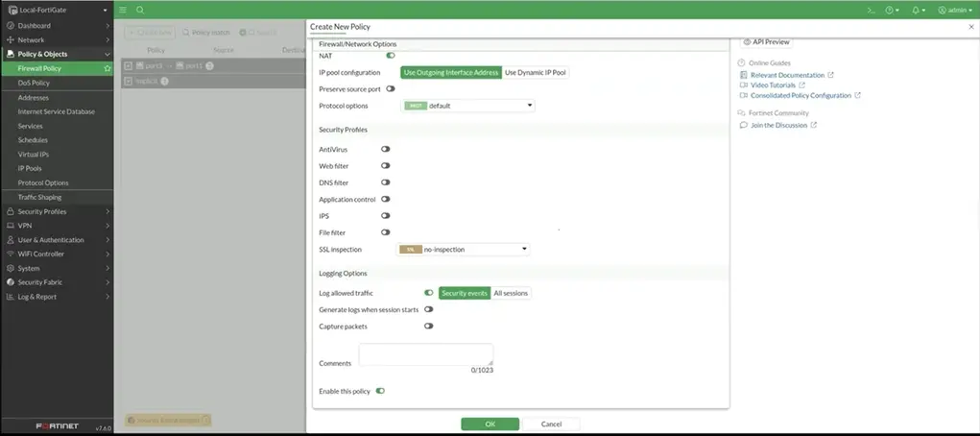Click the Security Fabric icon

pos(11,282)
